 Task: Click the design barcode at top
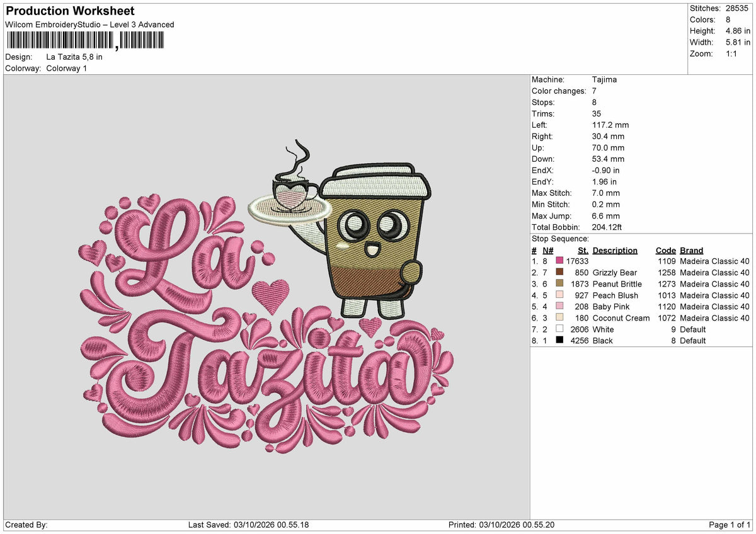85,40
